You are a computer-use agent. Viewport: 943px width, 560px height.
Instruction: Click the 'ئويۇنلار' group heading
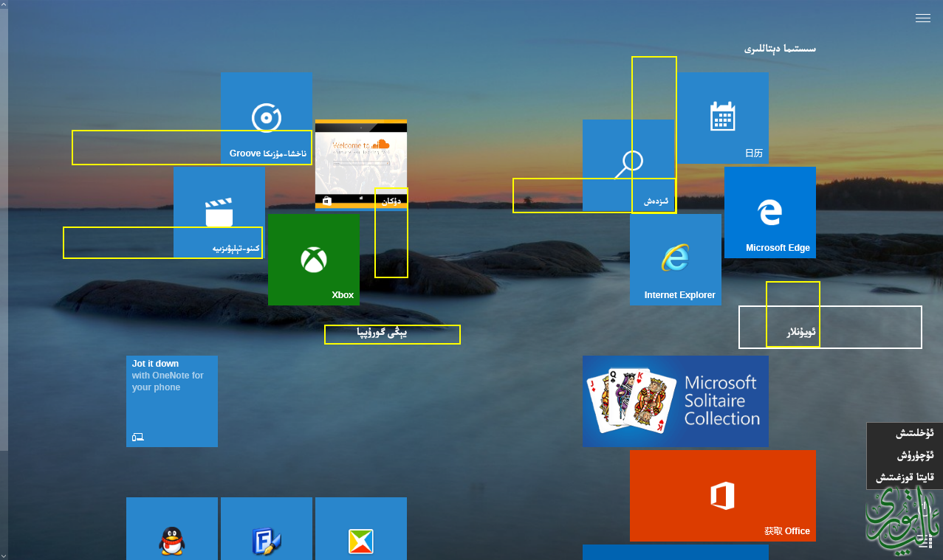[803, 333]
